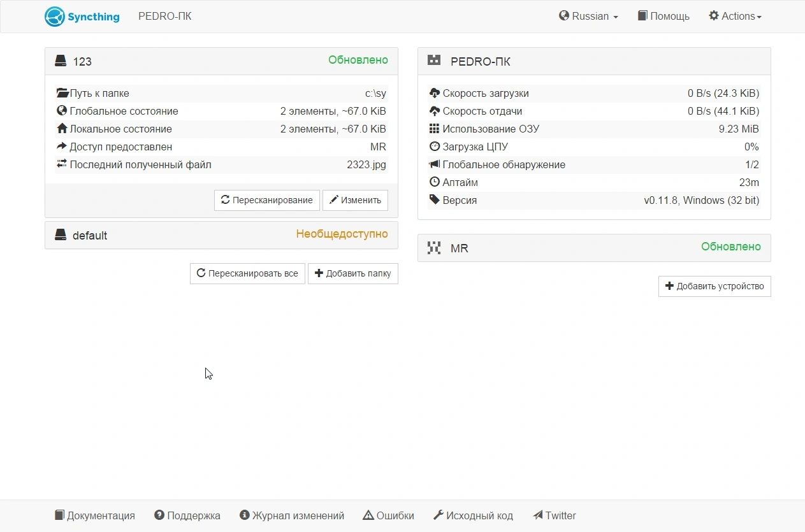The height and width of the screenshot is (532, 805).
Task: Open the Исходный код footer link
Action: (x=473, y=515)
